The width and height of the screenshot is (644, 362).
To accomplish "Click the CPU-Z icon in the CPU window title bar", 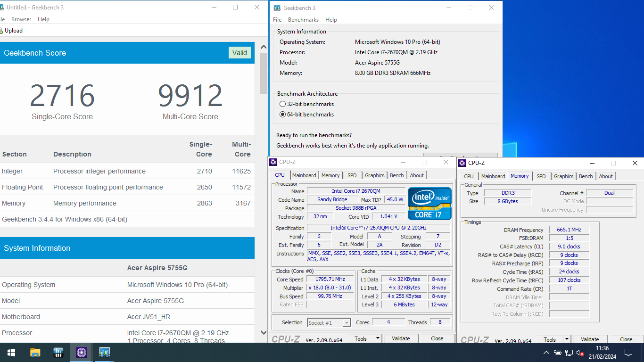I will 273,162.
